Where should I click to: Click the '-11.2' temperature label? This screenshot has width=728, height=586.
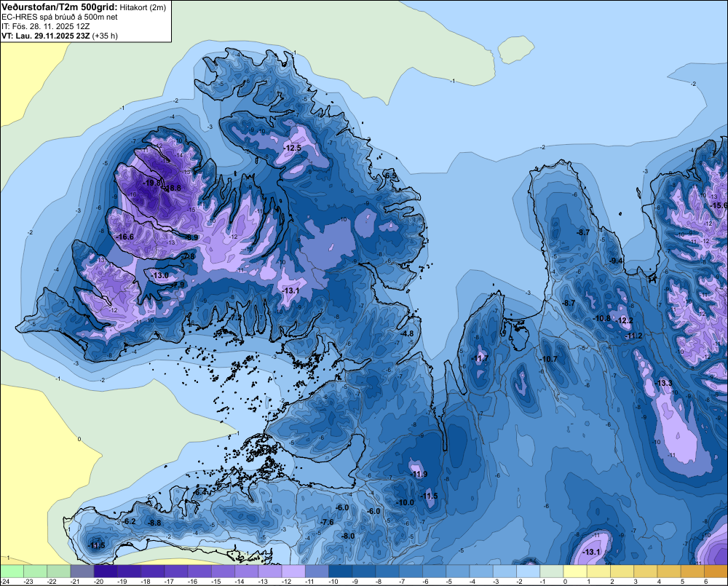[634, 336]
